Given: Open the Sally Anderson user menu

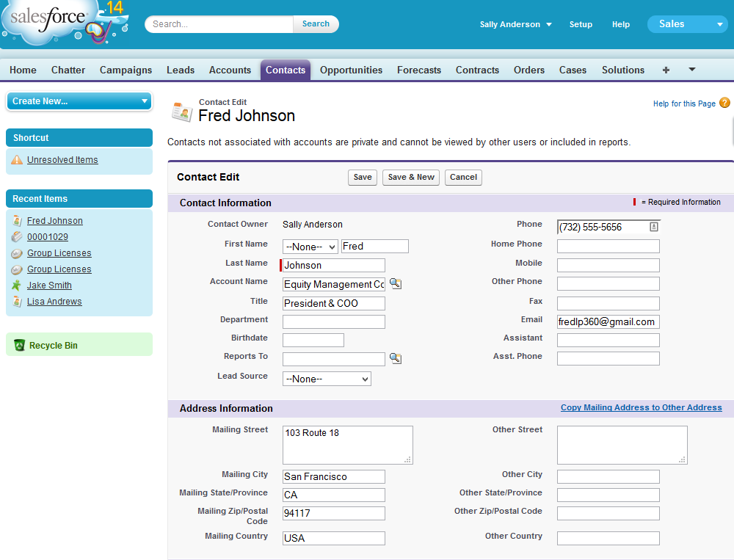Looking at the screenshot, I should [515, 24].
